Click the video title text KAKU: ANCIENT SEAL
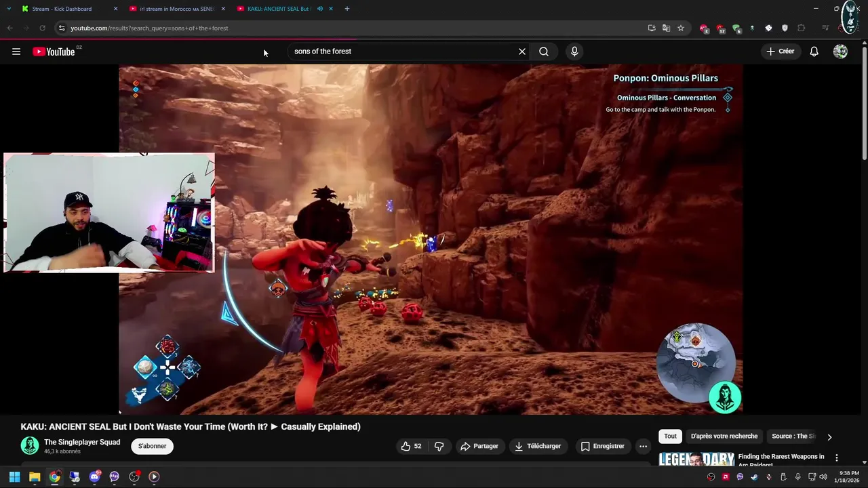Screen dimensions: 868x488 click(x=190, y=426)
